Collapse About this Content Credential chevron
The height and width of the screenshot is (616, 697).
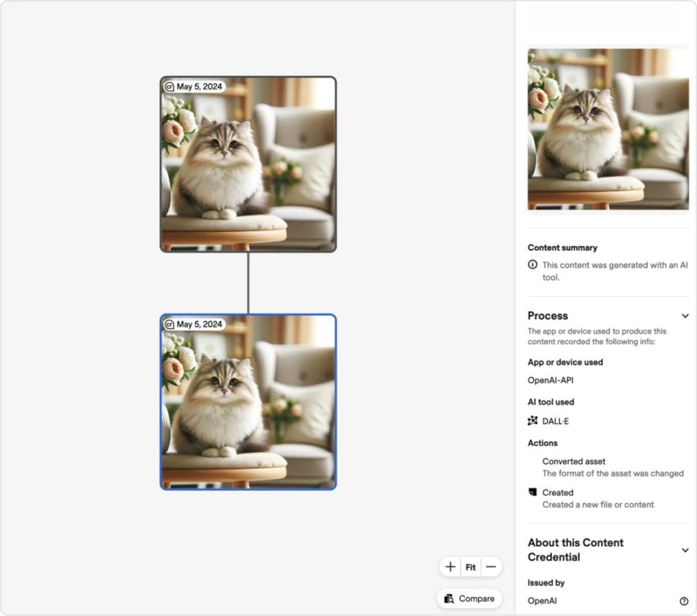pos(685,550)
